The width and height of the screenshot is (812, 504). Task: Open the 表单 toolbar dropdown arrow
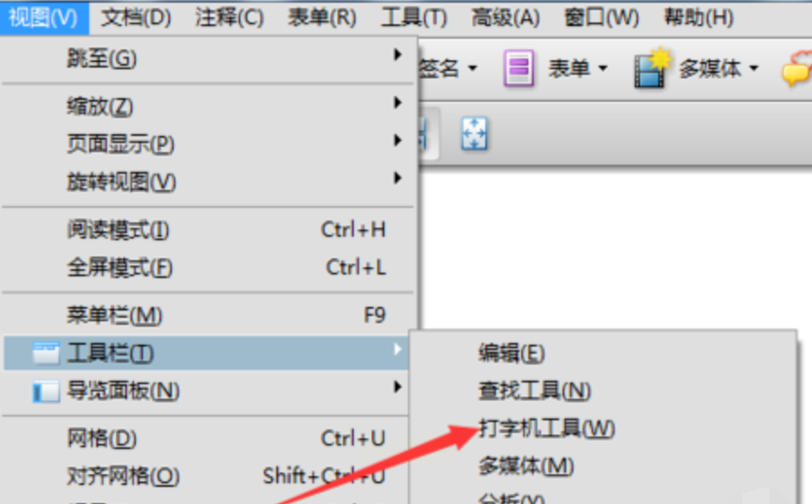pyautogui.click(x=603, y=67)
